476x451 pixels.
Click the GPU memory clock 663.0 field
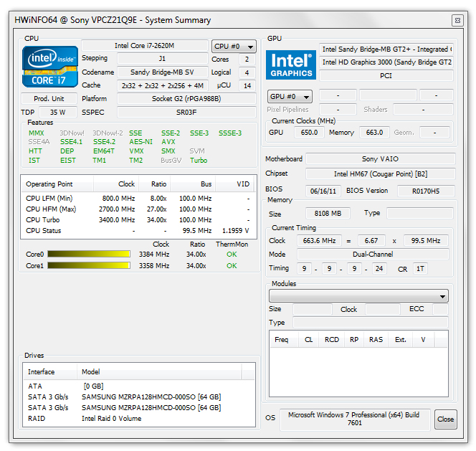coord(374,133)
